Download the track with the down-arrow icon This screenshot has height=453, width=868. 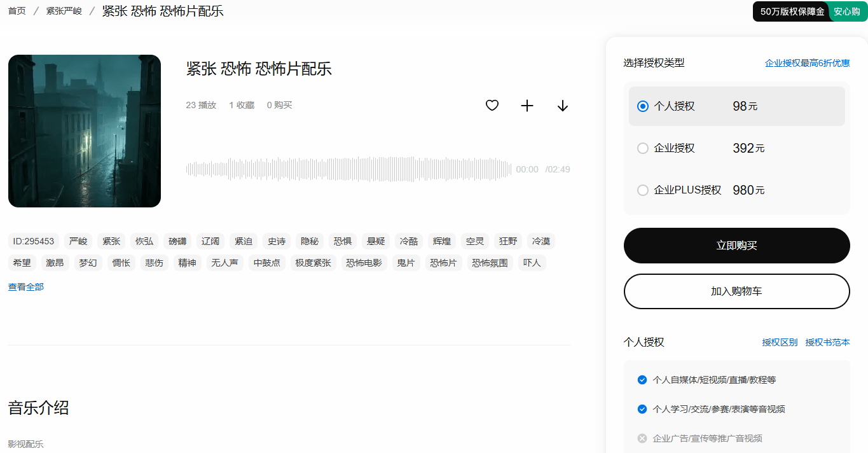[563, 106]
